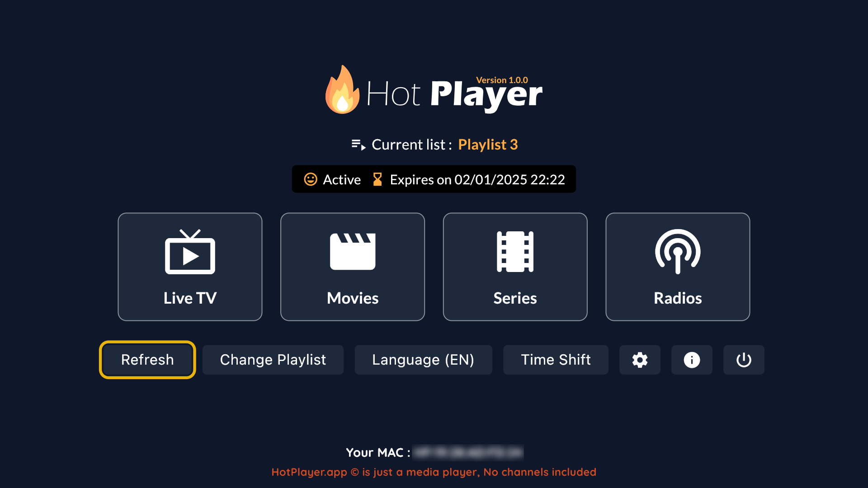Viewport: 868px width, 488px height.
Task: Expand Language dropdown options
Action: (x=423, y=360)
